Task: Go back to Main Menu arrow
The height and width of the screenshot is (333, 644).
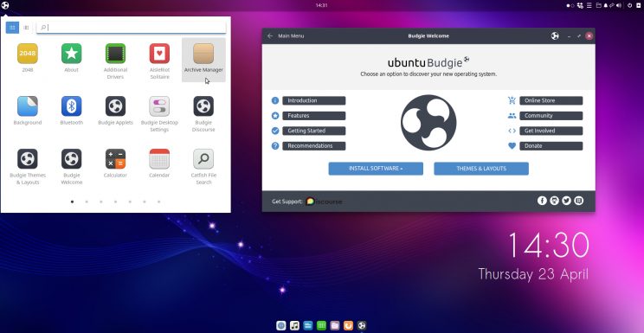Action: [270, 36]
